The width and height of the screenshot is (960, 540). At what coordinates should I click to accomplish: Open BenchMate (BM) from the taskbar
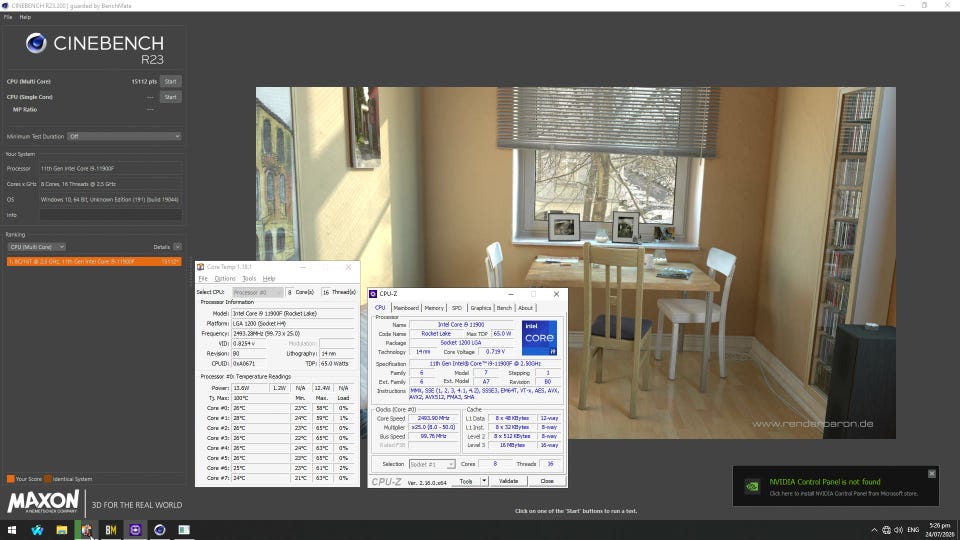[111, 530]
